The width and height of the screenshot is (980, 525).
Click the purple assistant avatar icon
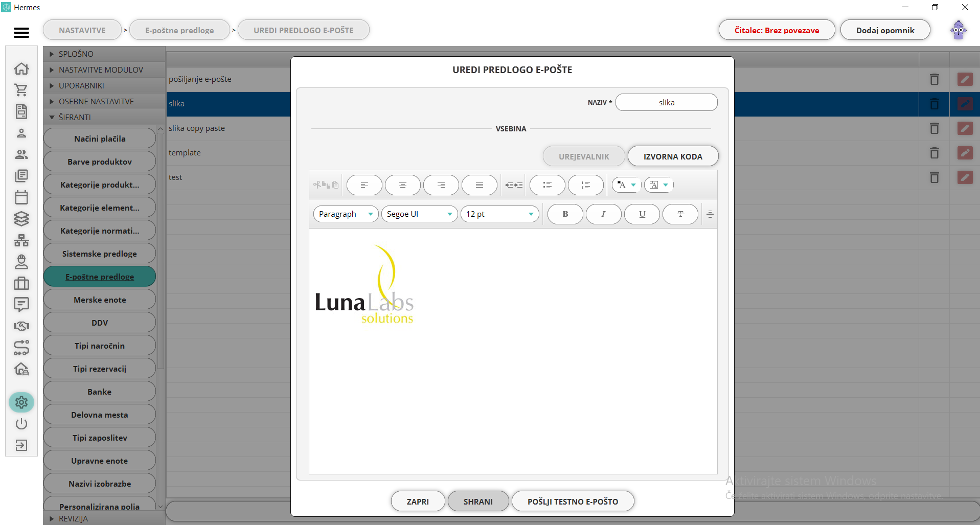coord(959,30)
